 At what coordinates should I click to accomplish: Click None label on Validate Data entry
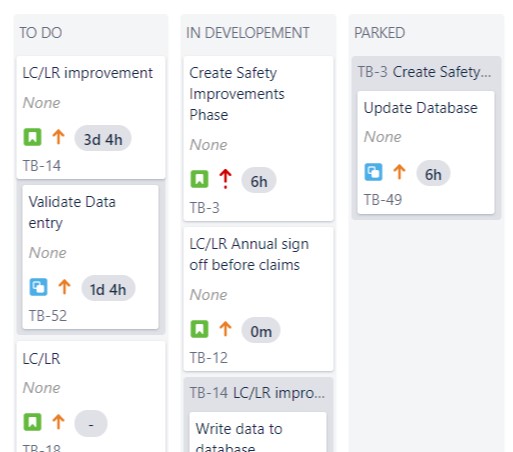(47, 253)
